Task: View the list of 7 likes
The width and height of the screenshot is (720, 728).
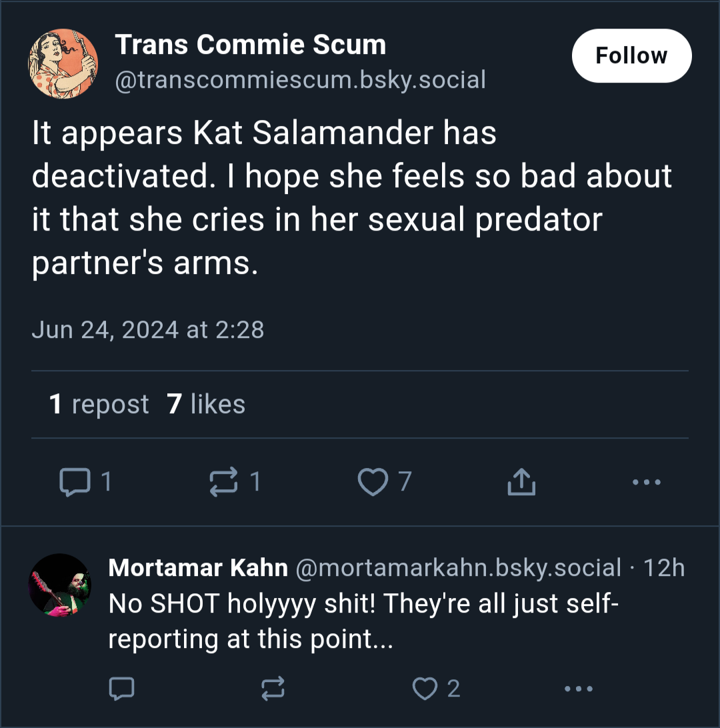Action: click(205, 404)
